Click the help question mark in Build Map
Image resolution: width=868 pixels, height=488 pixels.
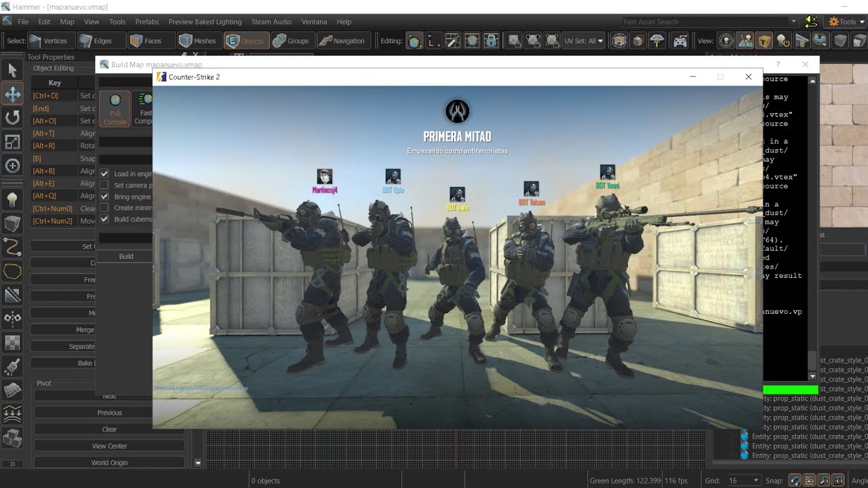[778, 64]
